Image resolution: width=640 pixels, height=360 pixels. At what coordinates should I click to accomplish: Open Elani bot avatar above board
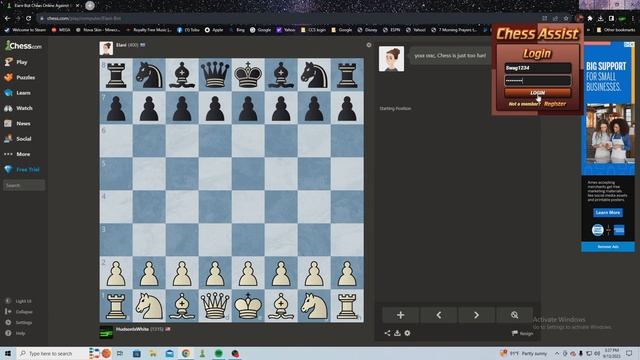(106, 48)
